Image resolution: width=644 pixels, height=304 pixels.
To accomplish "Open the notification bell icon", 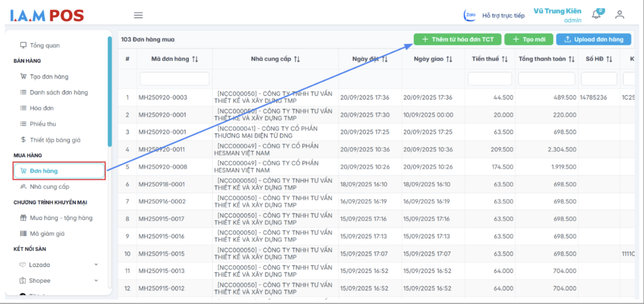I will click(596, 14).
